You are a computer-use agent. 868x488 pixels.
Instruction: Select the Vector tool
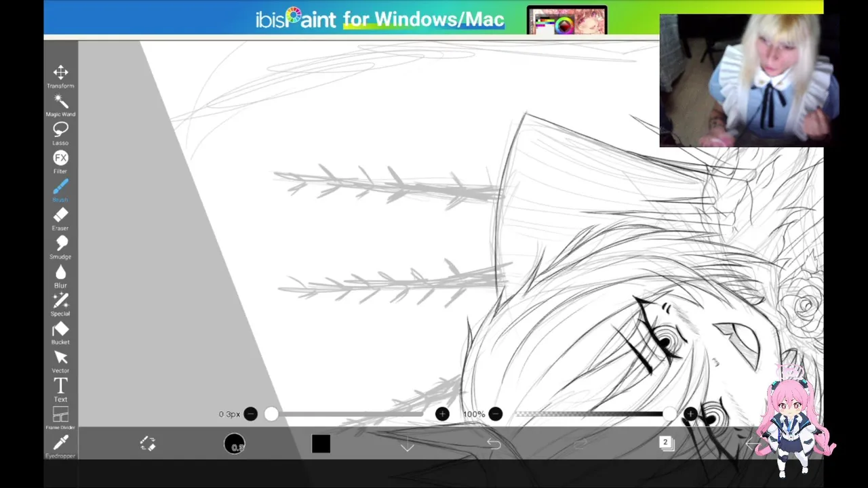click(60, 361)
